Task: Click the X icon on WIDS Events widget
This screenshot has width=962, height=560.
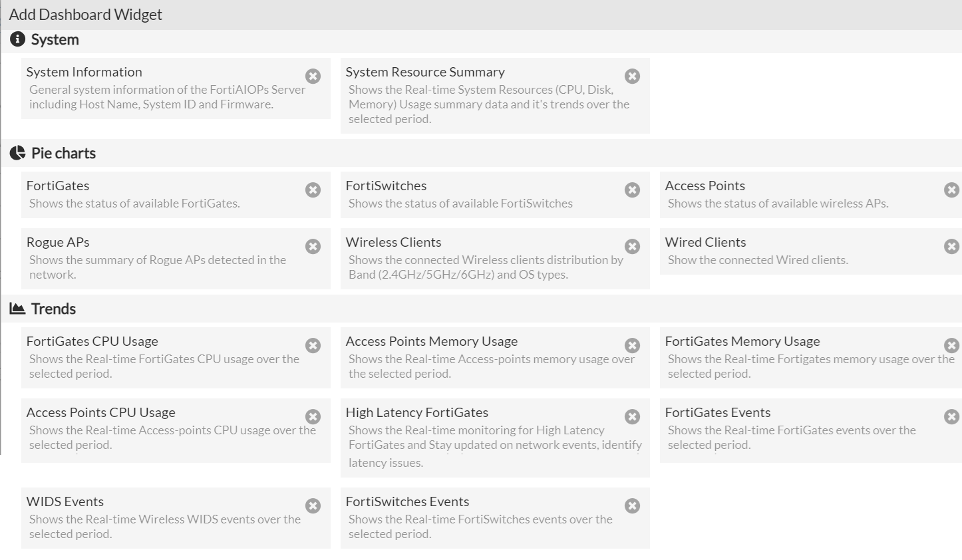Action: pos(313,506)
